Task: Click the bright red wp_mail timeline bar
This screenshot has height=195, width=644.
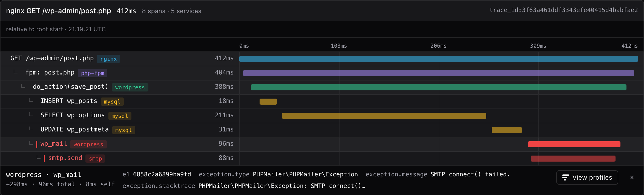Action: pos(574,144)
